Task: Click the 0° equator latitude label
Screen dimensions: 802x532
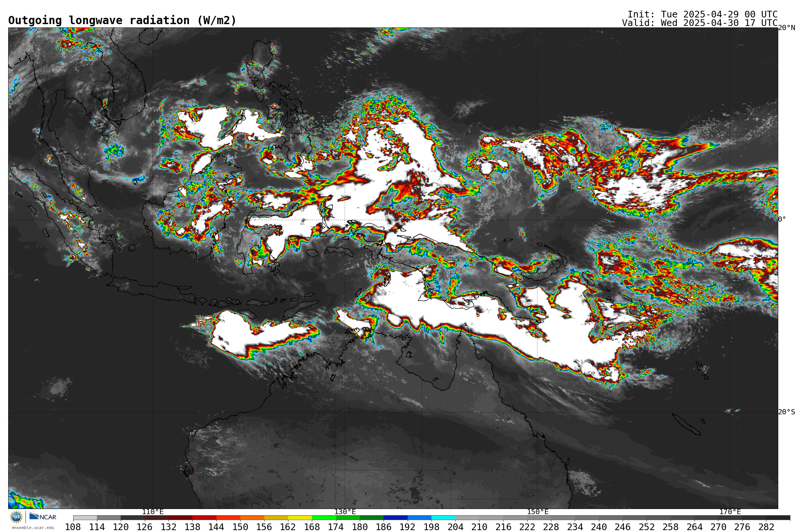Action: (782, 219)
